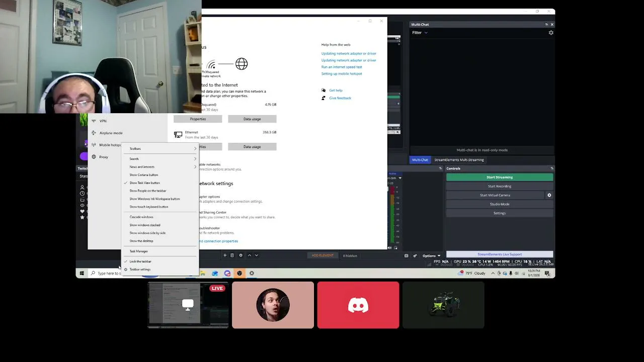Open the Settings gear icon on taskbar
Image resolution: width=644 pixels, height=362 pixels.
252,274
